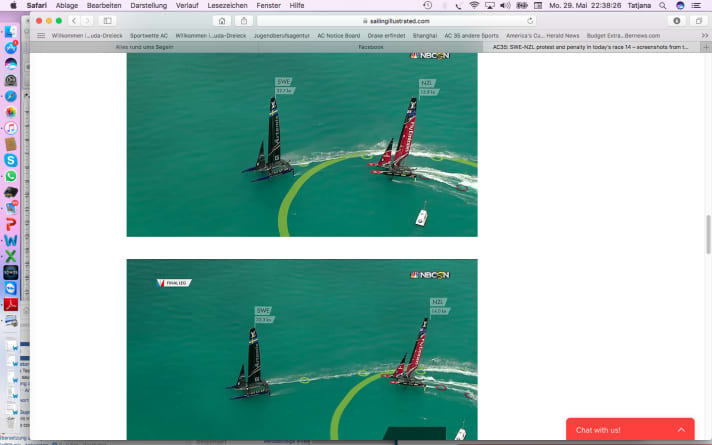
Task: Open 'Sportwette AC' bookmark
Action: point(149,35)
